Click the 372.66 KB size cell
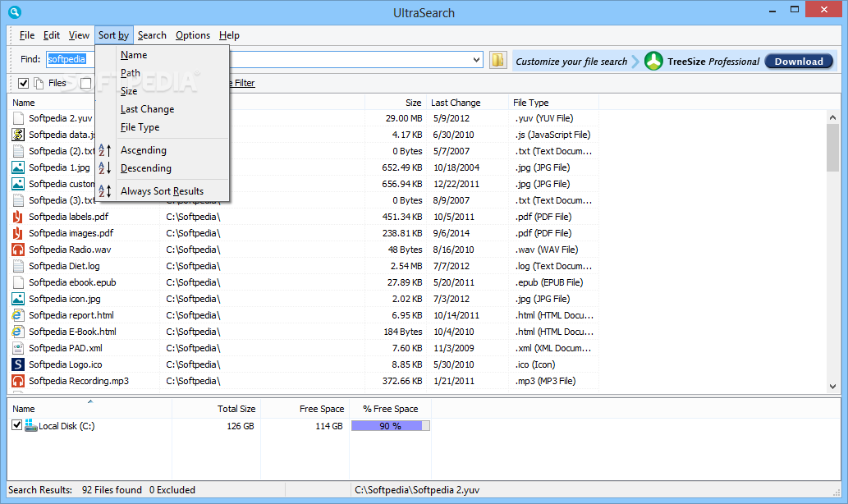This screenshot has width=848, height=504. coord(402,381)
